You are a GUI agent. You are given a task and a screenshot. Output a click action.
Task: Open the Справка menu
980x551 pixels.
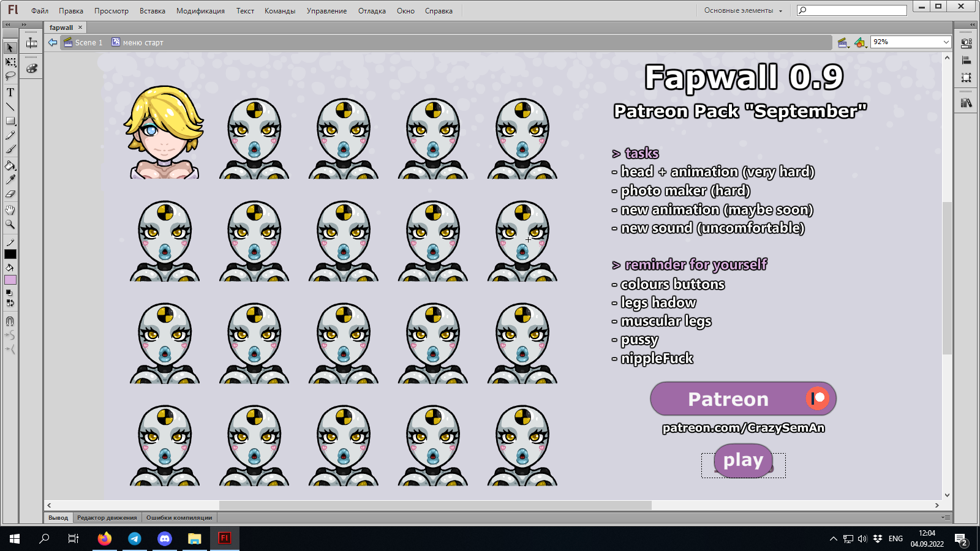tap(439, 11)
